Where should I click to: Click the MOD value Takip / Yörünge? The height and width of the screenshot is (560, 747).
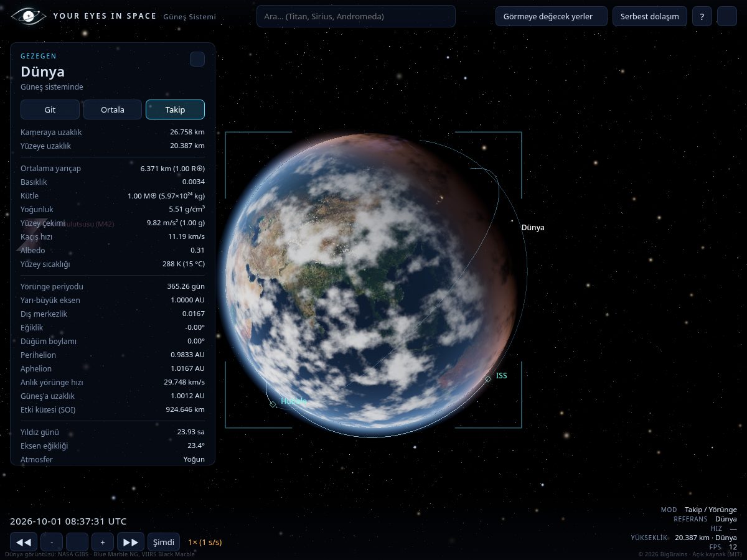710,510
